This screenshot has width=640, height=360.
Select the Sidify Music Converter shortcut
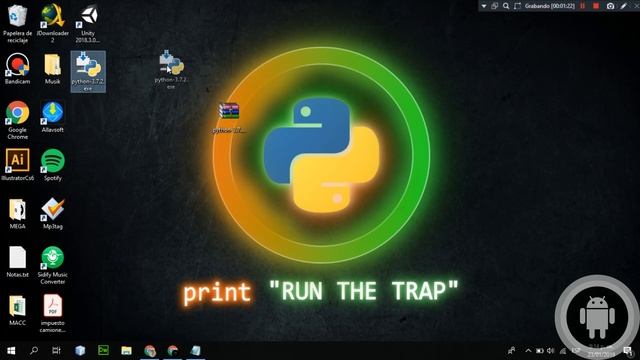pos(52,265)
